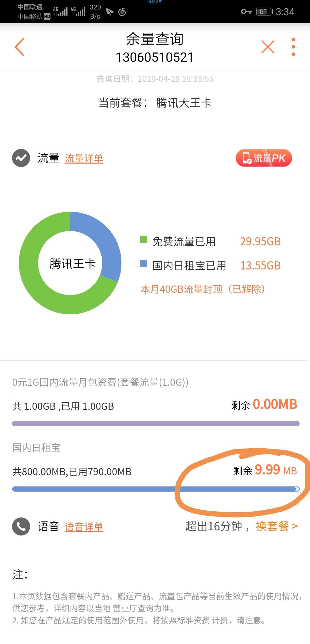Open the 流量详单 link
310x644 pixels.
coord(84,158)
